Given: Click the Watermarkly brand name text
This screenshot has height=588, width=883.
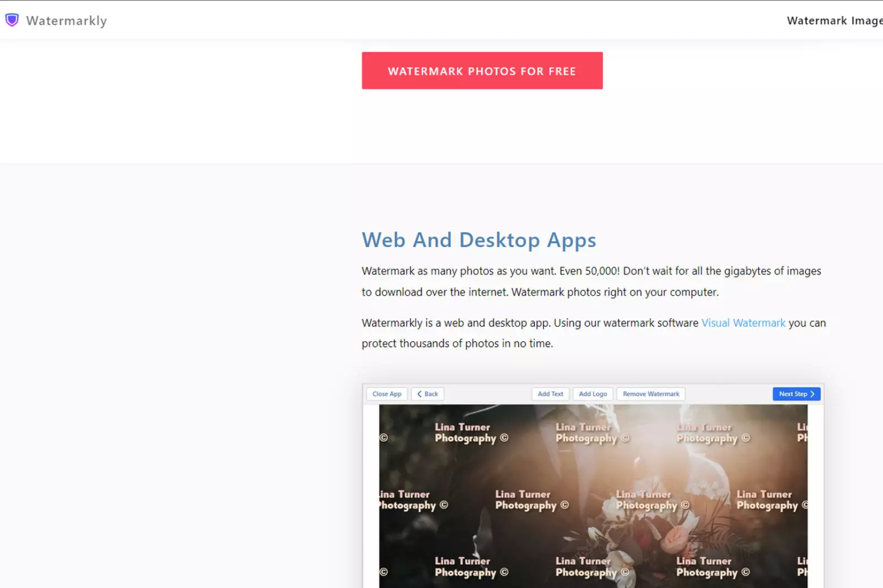Looking at the screenshot, I should (66, 20).
